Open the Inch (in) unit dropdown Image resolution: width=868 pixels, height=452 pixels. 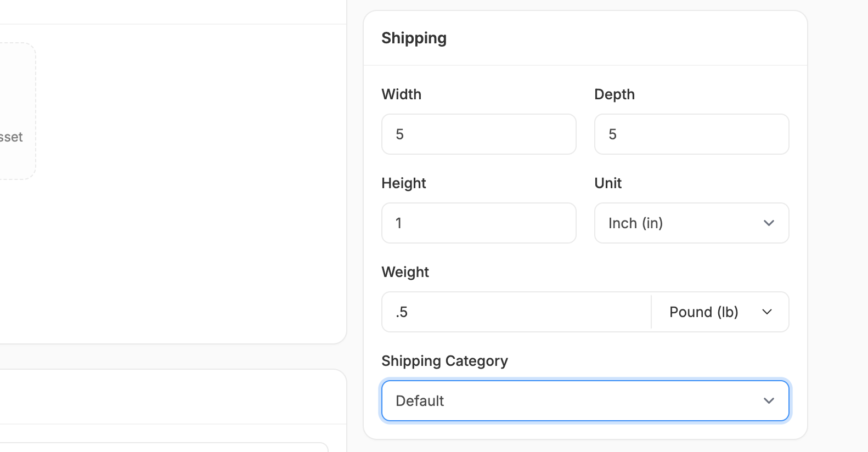pyautogui.click(x=691, y=223)
